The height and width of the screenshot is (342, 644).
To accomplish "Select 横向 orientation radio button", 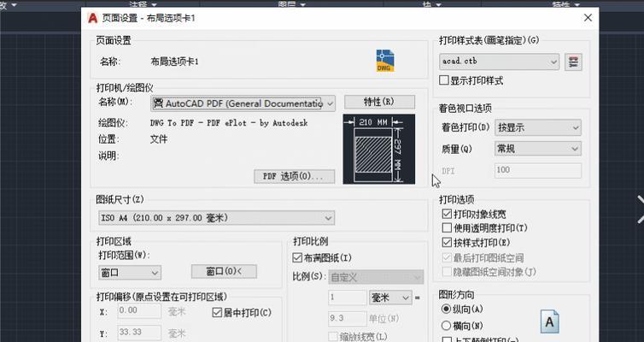I will [x=446, y=326].
